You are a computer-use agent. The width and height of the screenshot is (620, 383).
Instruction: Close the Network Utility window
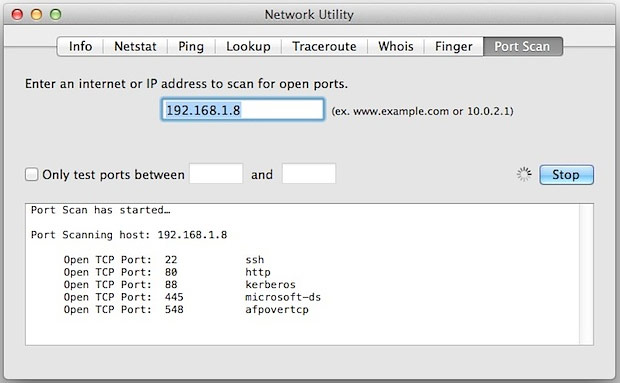[17, 15]
